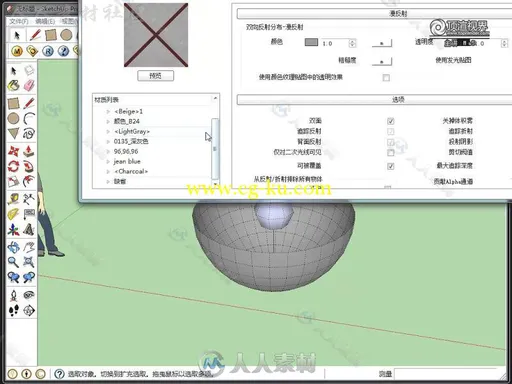The image size is (512, 384).
Task: Click the status bar help question icon
Action: pyautogui.click(x=59, y=374)
